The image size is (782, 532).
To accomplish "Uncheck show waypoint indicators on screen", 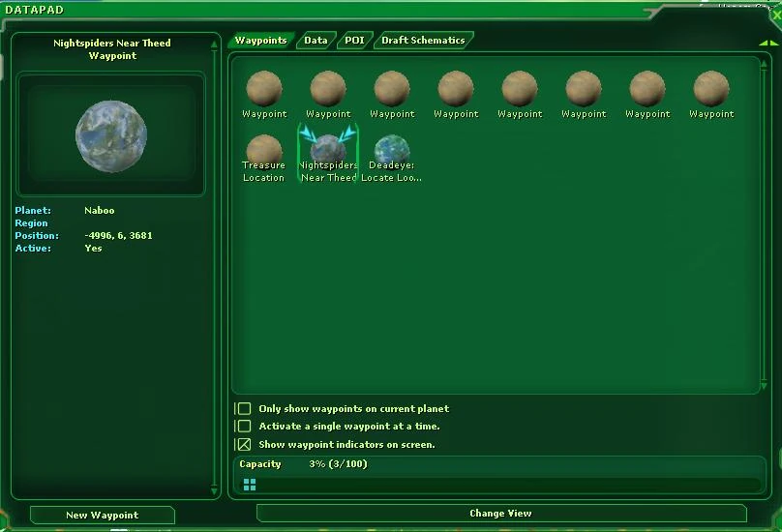I will [x=244, y=444].
